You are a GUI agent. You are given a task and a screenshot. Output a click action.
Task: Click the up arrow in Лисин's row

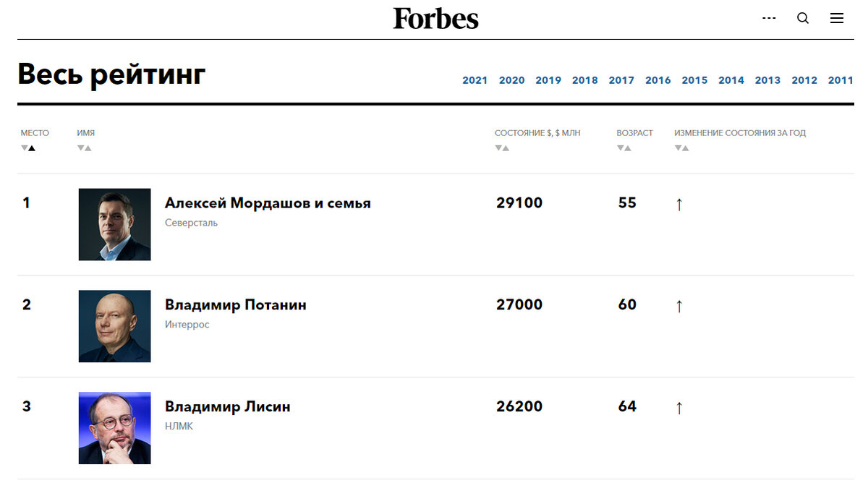(679, 409)
